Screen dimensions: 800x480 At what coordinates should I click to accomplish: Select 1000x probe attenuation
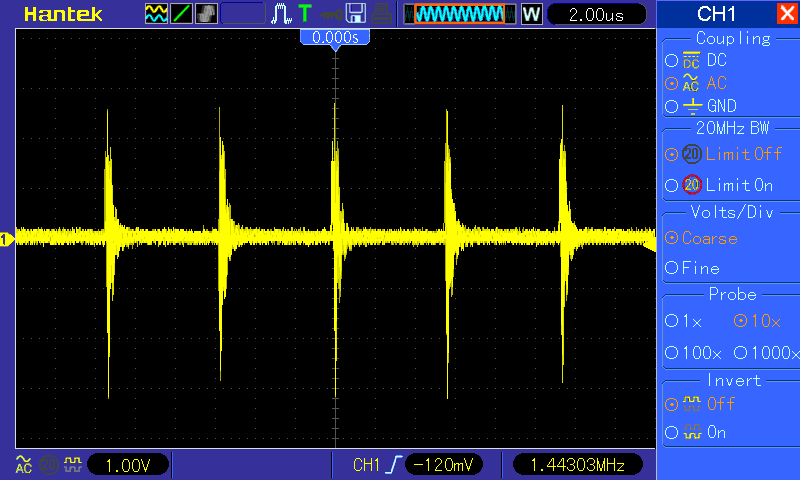click(766, 352)
